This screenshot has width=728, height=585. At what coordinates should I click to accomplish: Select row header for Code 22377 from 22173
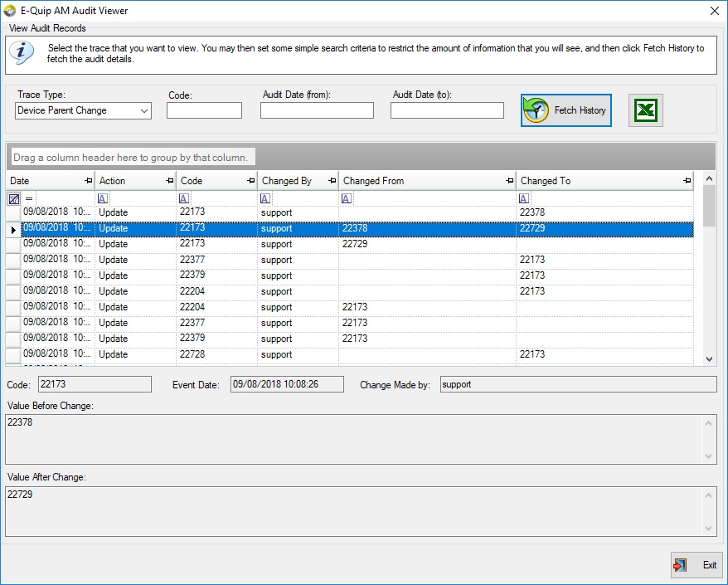13,324
